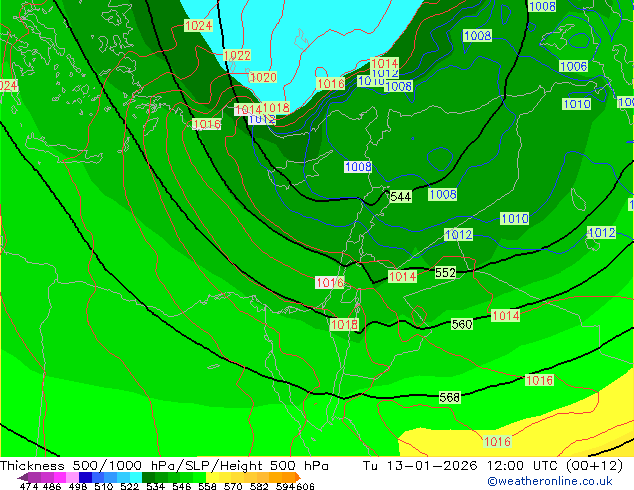Click the 544 height contour label

400,196
